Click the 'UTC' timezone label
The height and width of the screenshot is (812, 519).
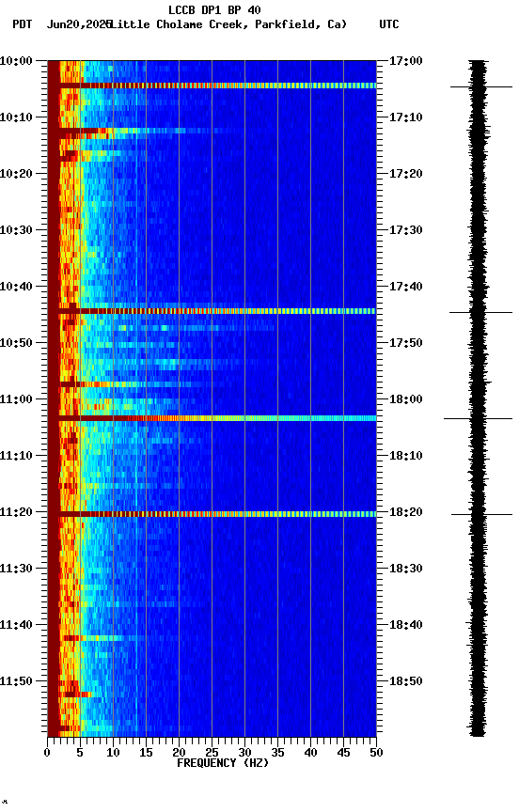point(389,24)
